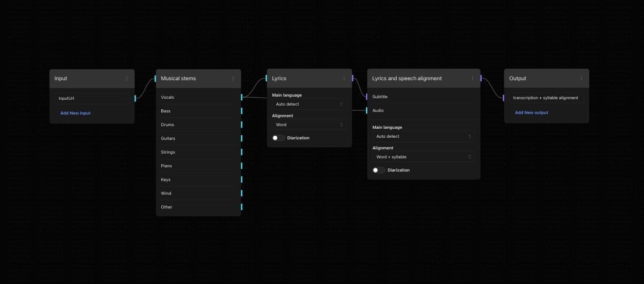Select the inputUrl field
This screenshot has width=644, height=284.
point(92,98)
